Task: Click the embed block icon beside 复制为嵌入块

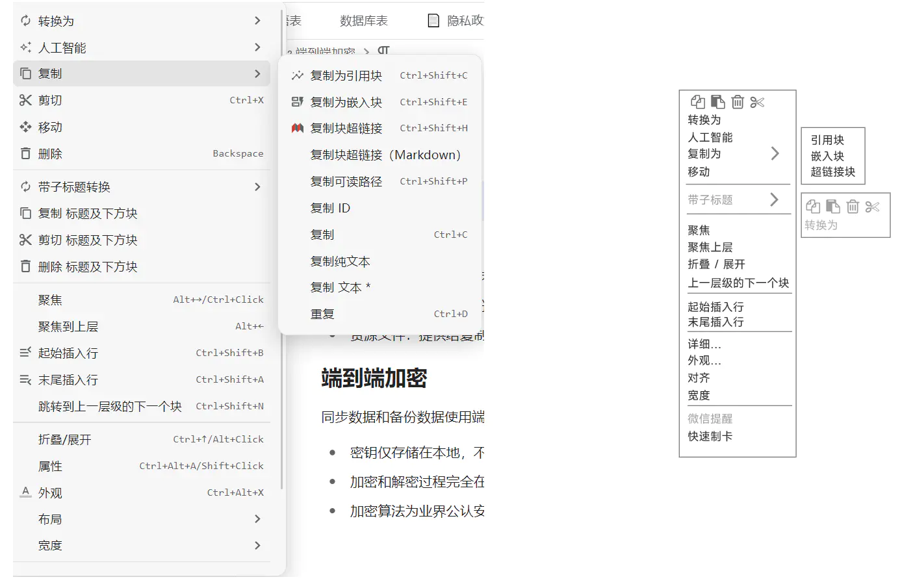Action: (297, 102)
